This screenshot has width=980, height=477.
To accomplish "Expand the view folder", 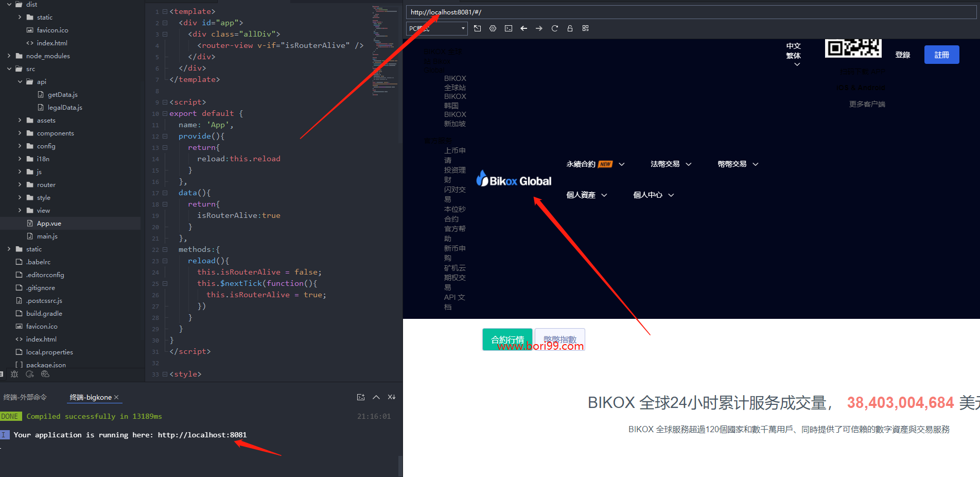I will [x=20, y=211].
